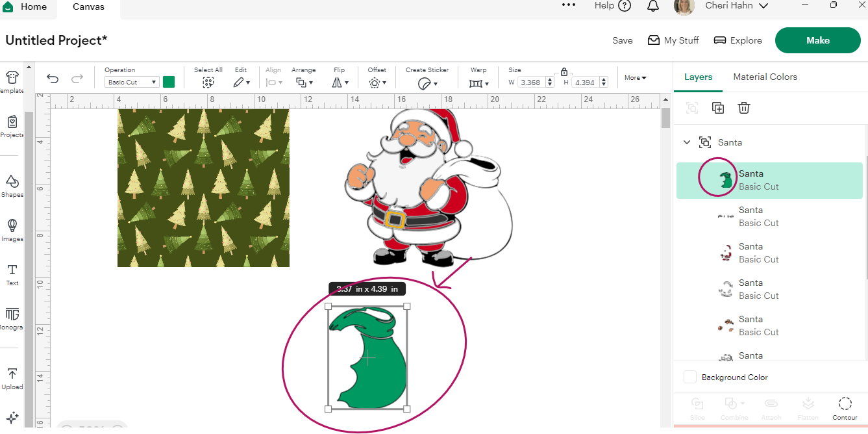Delete layer with trash icon
The height and width of the screenshot is (434, 868).
744,108
